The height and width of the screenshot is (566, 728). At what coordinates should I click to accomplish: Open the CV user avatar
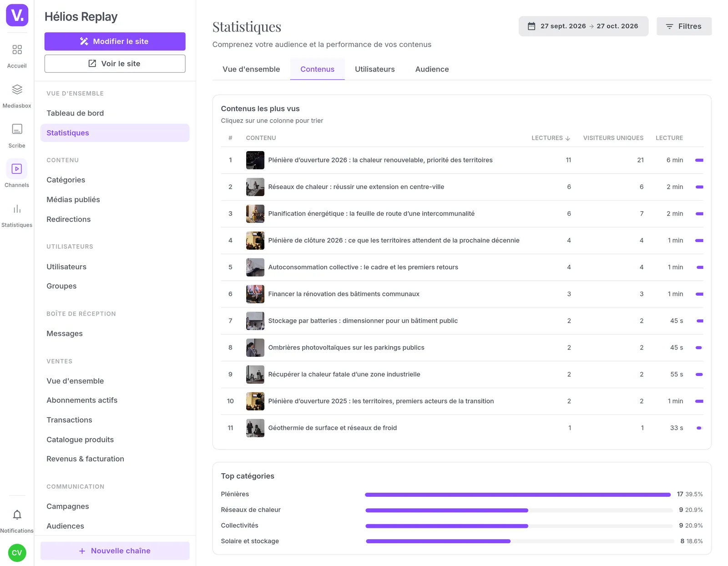17,553
